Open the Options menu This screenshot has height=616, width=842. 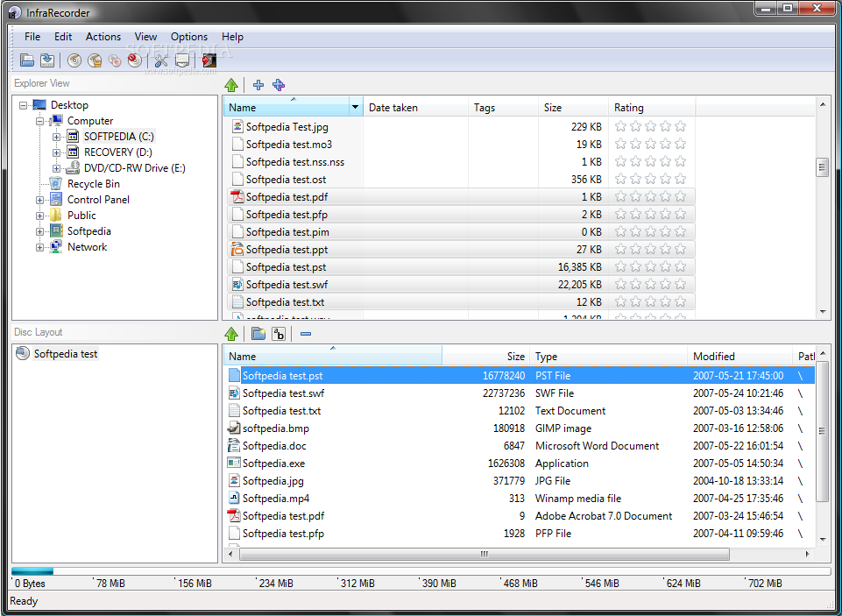(x=189, y=37)
